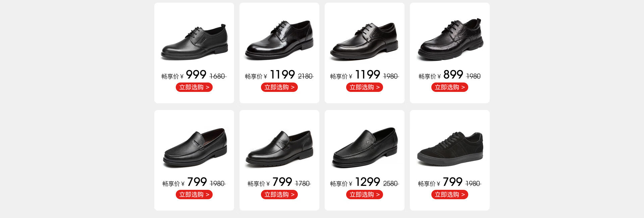Open the 799 loafer with original price 1980
The image size is (644, 218).
coord(195,148)
